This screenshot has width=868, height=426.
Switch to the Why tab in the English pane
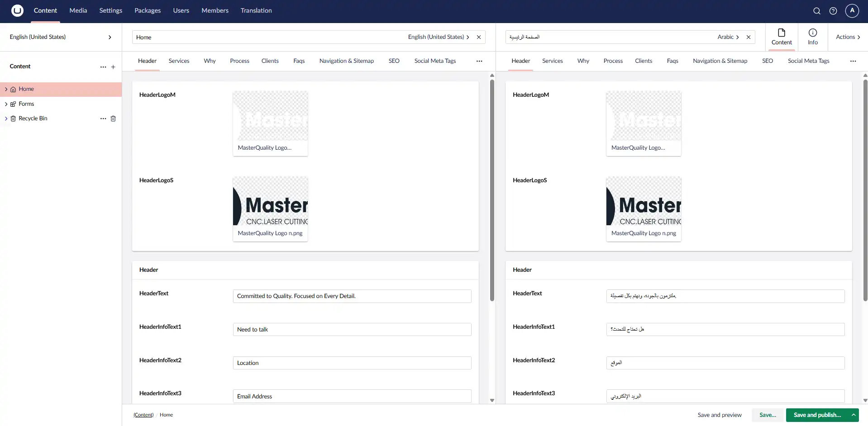[210, 61]
